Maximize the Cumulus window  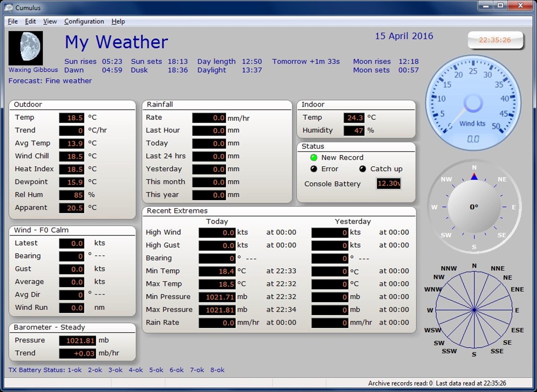500,5
